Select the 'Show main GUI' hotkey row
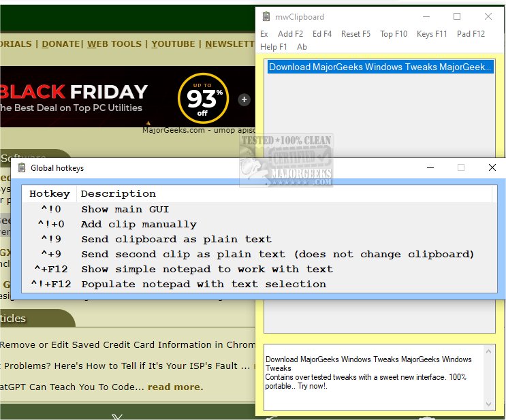 [125, 209]
